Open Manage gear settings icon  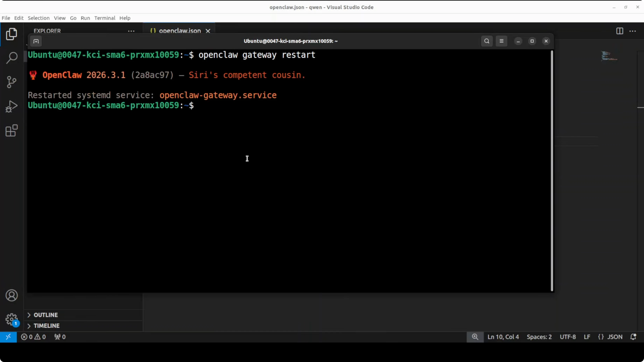click(x=12, y=319)
